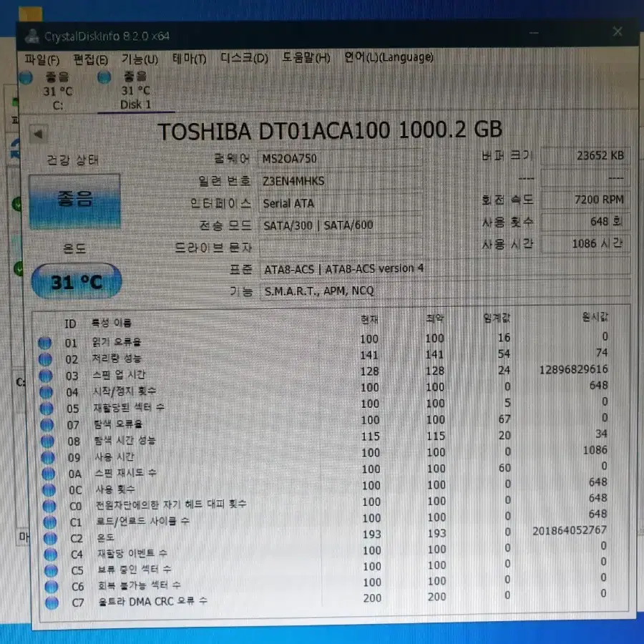644x644 pixels.
Task: Open the 도움말(H) menu
Action: tap(306, 58)
